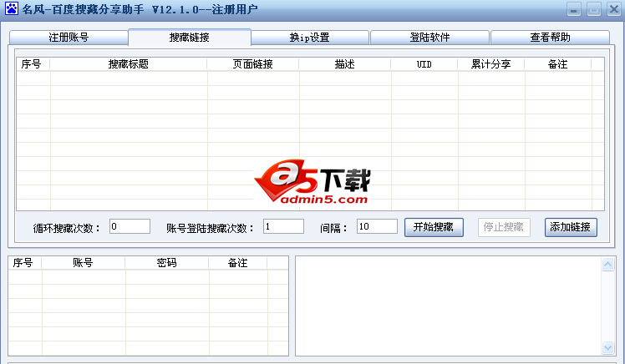This screenshot has height=364, width=625.
Task: Click the log panel scroll up arrow
Action: coord(607,264)
